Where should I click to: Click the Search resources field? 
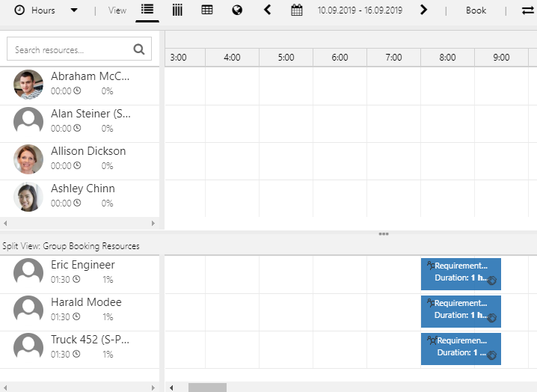coord(79,49)
